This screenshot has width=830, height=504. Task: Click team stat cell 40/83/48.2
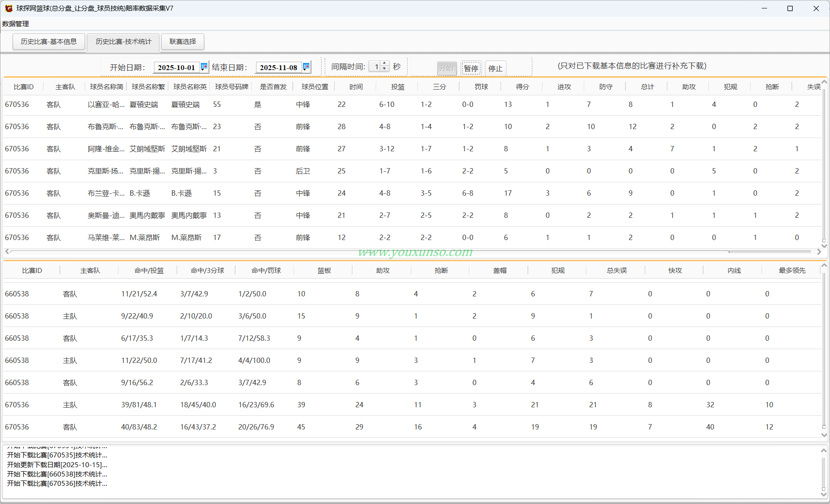(139, 427)
